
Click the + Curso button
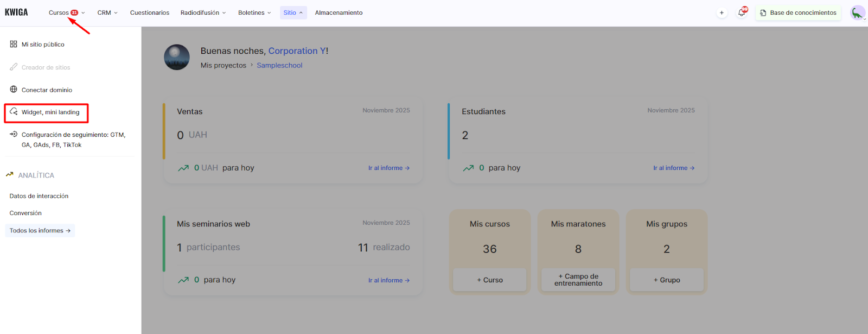pos(489,280)
